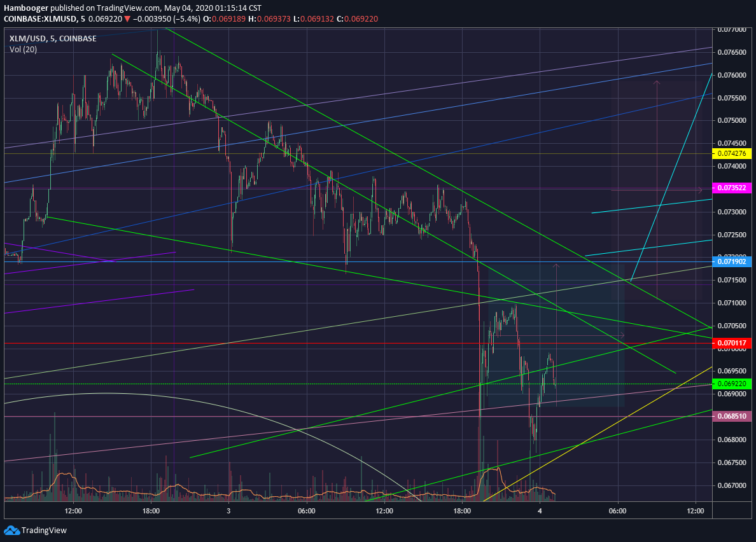Click the 0.073000 price axis label

pos(731,212)
